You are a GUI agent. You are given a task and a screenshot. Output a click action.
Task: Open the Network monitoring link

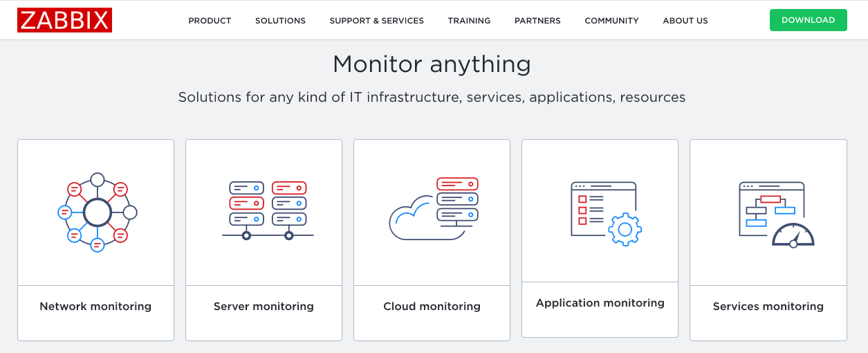[95, 306]
